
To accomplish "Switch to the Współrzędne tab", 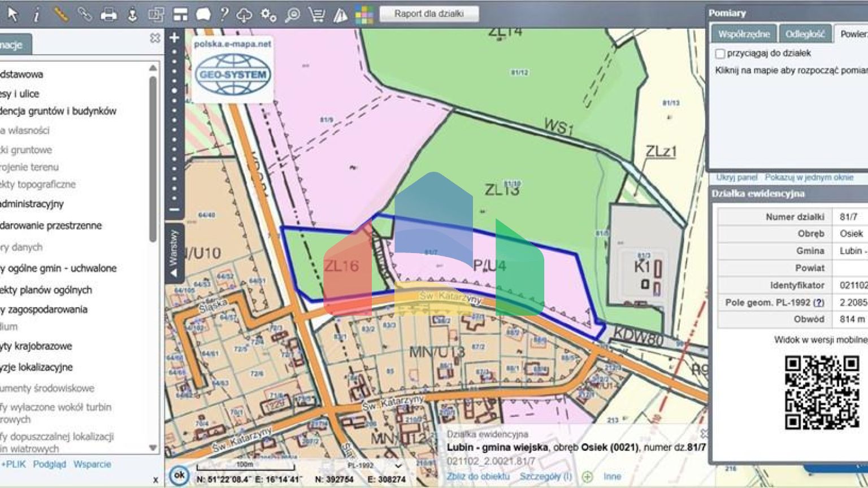I will [x=744, y=34].
